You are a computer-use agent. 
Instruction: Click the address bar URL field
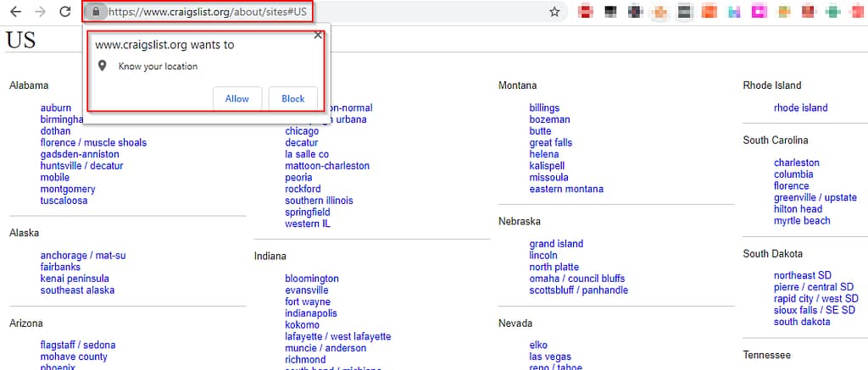(326, 12)
